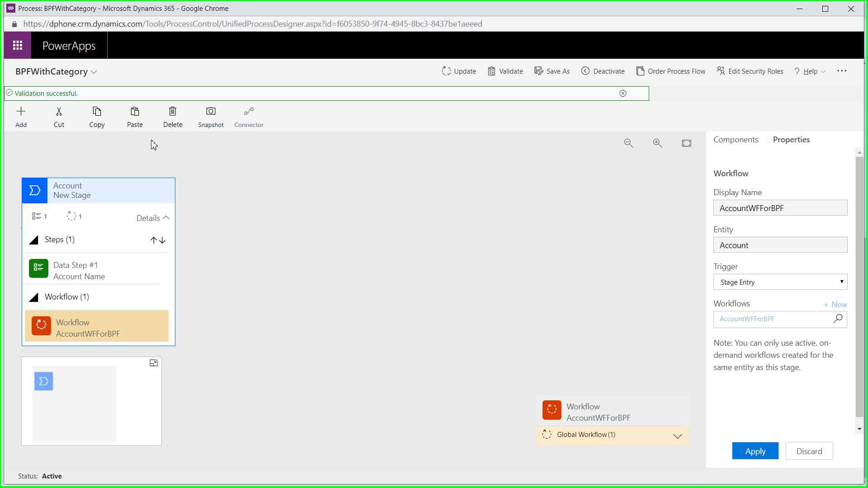
Task: Click the Cut scissors icon
Action: (59, 111)
